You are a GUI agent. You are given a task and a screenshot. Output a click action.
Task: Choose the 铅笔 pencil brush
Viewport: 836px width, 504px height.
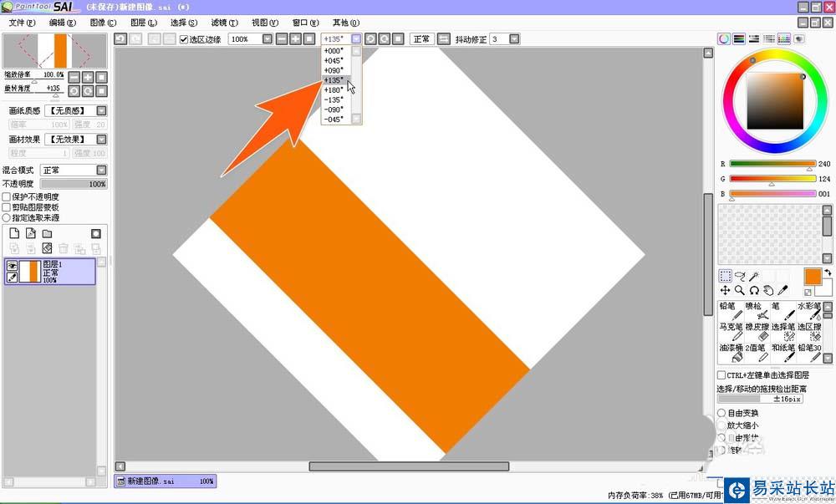[731, 311]
